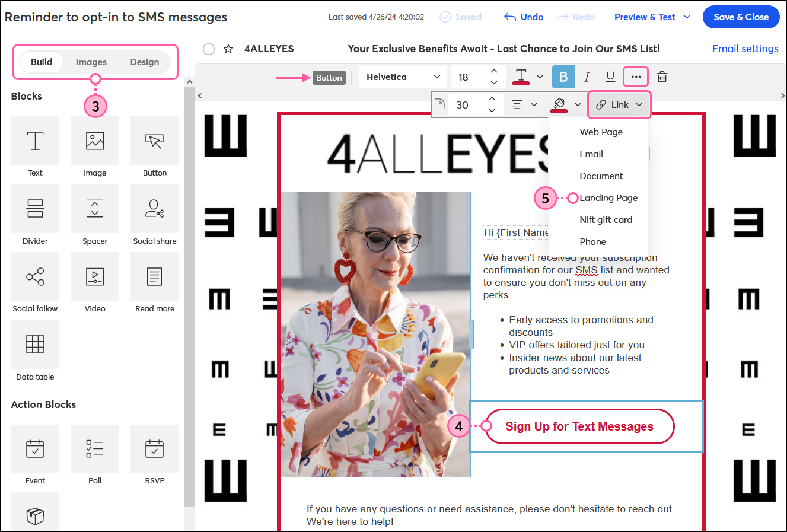Image resolution: width=787 pixels, height=532 pixels.
Task: Click the button background fill color icon
Action: (559, 104)
